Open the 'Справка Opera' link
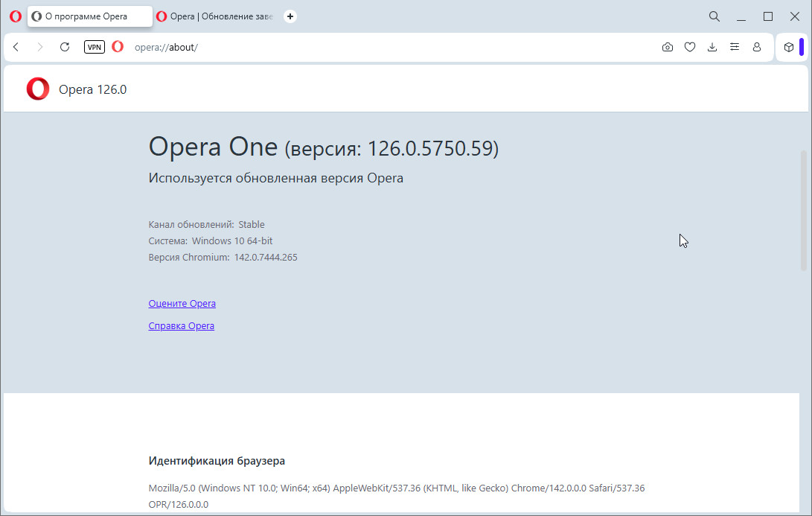 (x=182, y=326)
